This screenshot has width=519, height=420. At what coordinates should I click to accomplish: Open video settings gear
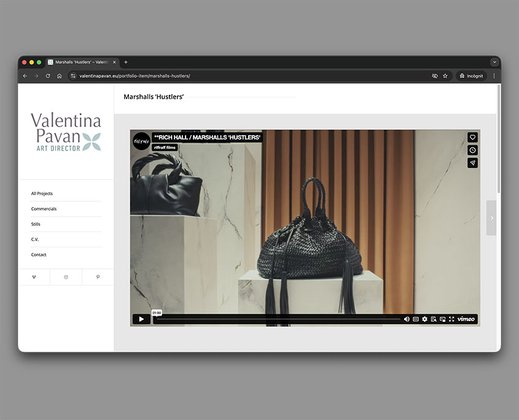[x=424, y=319]
